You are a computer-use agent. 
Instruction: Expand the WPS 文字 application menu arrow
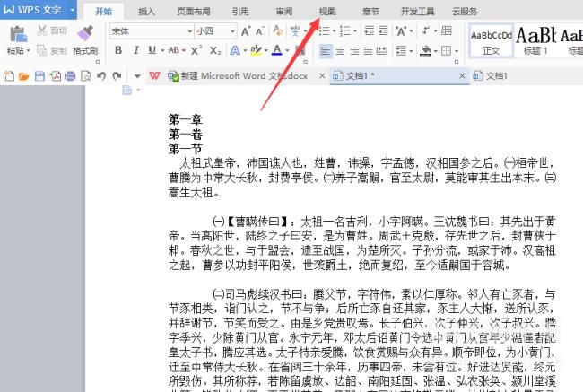pyautogui.click(x=72, y=10)
